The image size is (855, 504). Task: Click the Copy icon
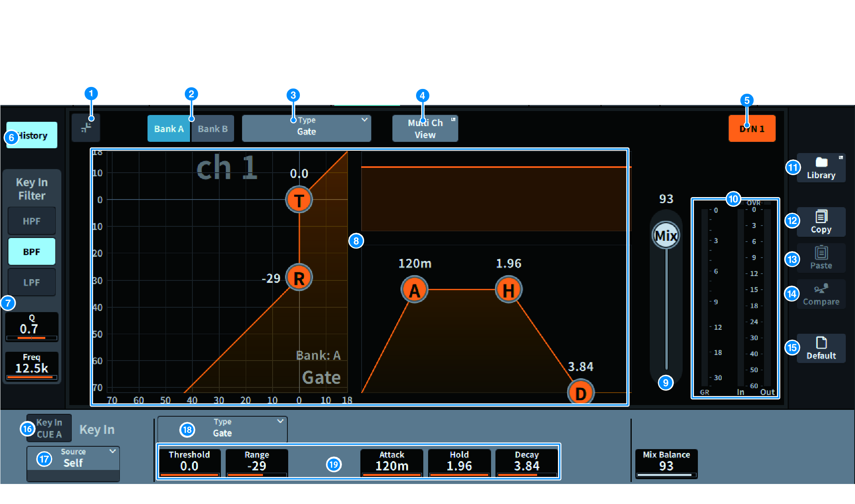point(821,217)
